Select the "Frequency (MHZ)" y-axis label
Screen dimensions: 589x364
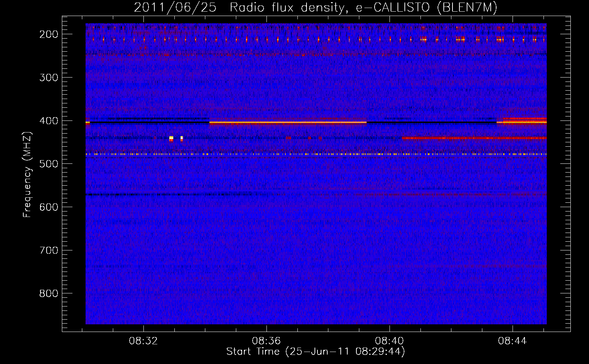[27, 174]
